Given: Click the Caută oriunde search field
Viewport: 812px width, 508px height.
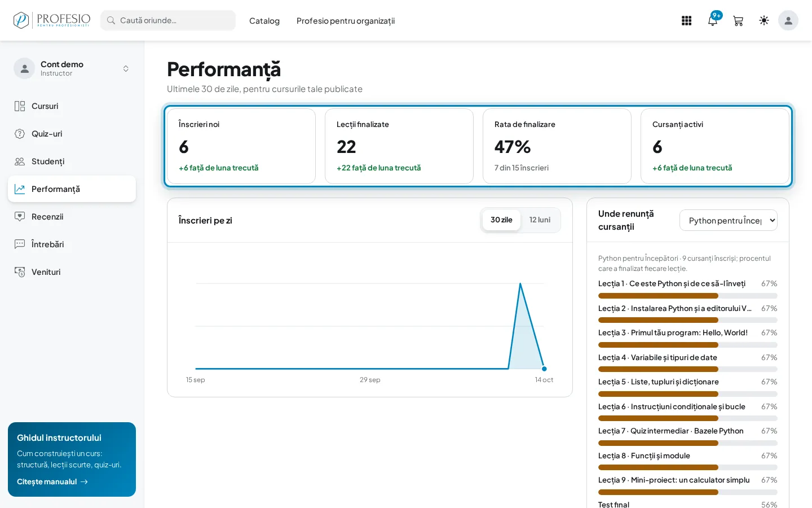Looking at the screenshot, I should tap(168, 20).
